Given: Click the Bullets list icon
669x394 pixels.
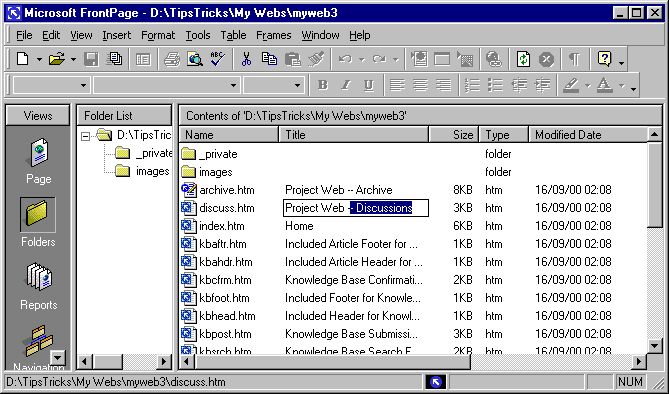Looking at the screenshot, I should 495,85.
